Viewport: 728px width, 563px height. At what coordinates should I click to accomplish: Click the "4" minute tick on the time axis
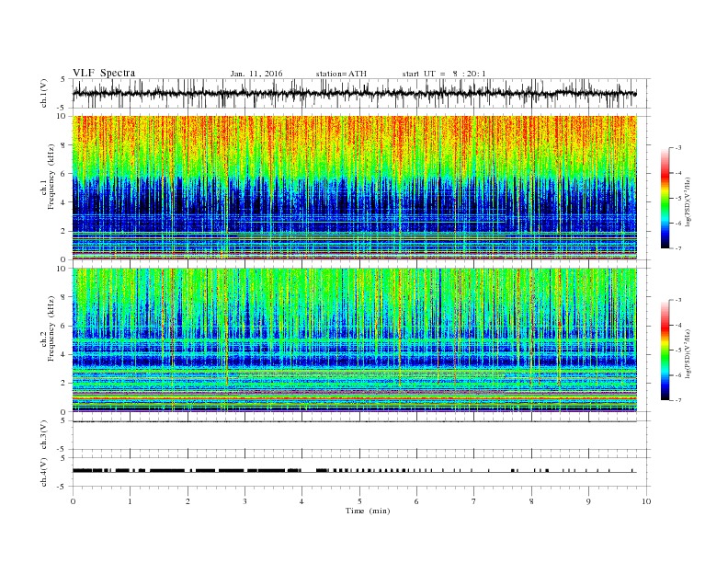point(301,501)
